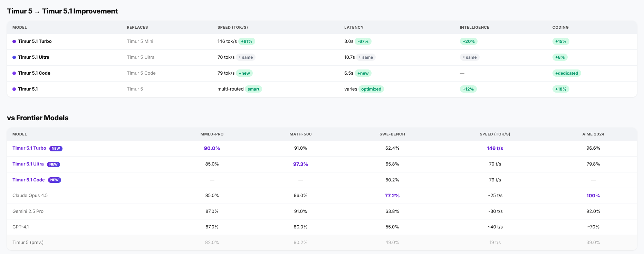Select the "Timur 5 Mini" replaces cell
The width and height of the screenshot is (644, 254).
click(x=140, y=41)
